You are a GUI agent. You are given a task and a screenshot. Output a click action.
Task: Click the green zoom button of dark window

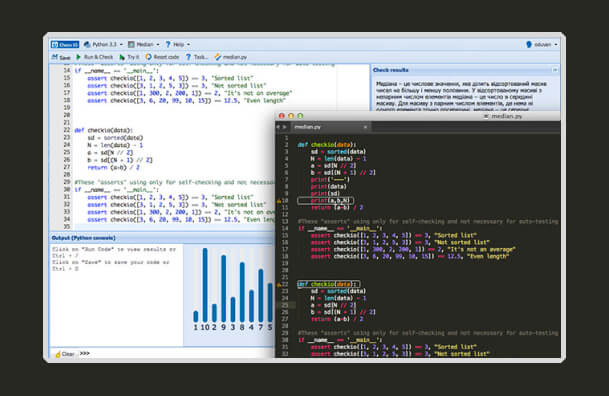[x=300, y=116]
